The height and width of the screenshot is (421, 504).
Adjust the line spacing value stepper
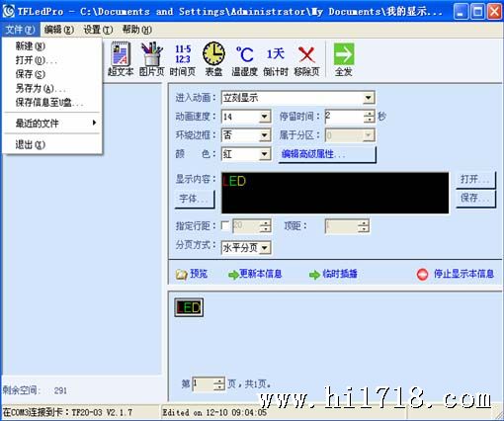click(x=265, y=226)
